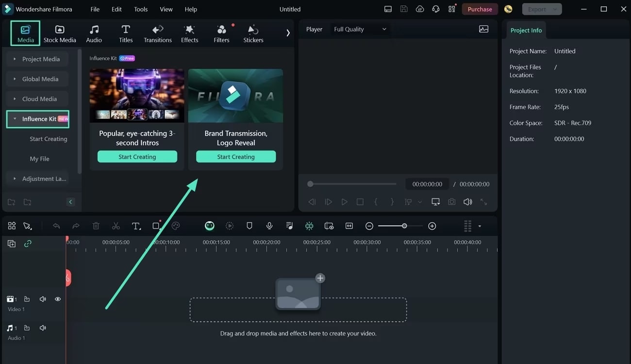Click the save project icon
Viewport: 631px width, 364px height.
(404, 9)
